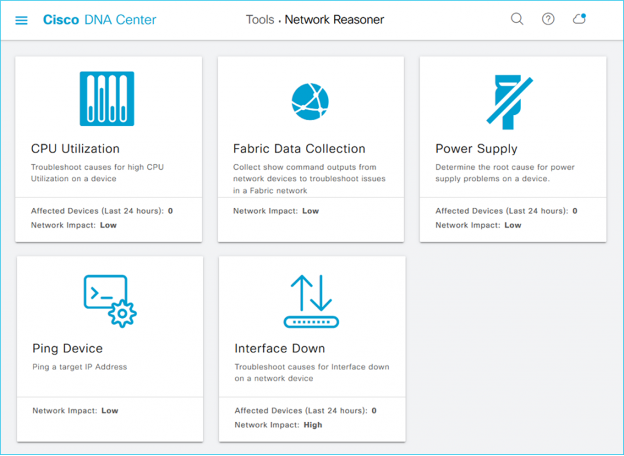Click High network impact on Interface Down

tap(313, 425)
